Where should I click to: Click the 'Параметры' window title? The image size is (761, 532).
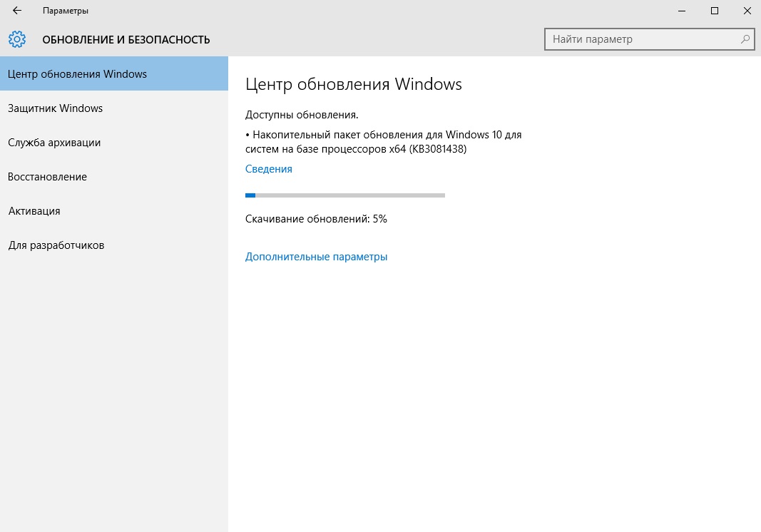66,11
